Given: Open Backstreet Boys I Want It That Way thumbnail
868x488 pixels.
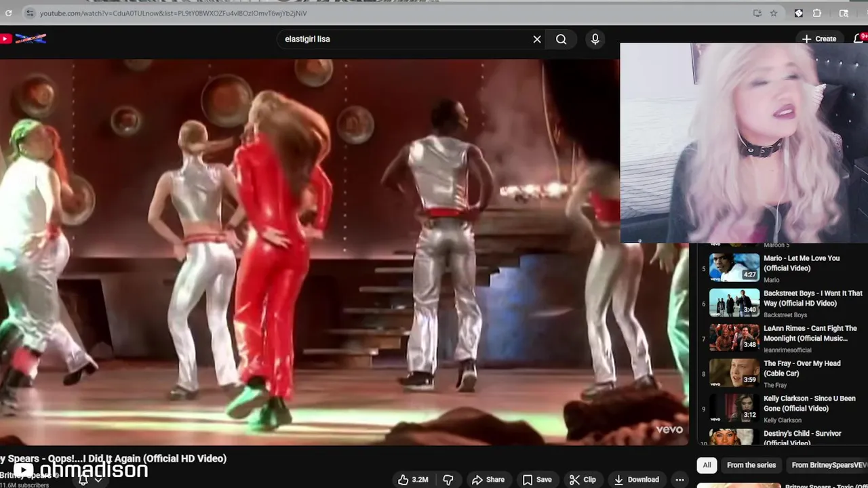Looking at the screenshot, I should tap(734, 302).
